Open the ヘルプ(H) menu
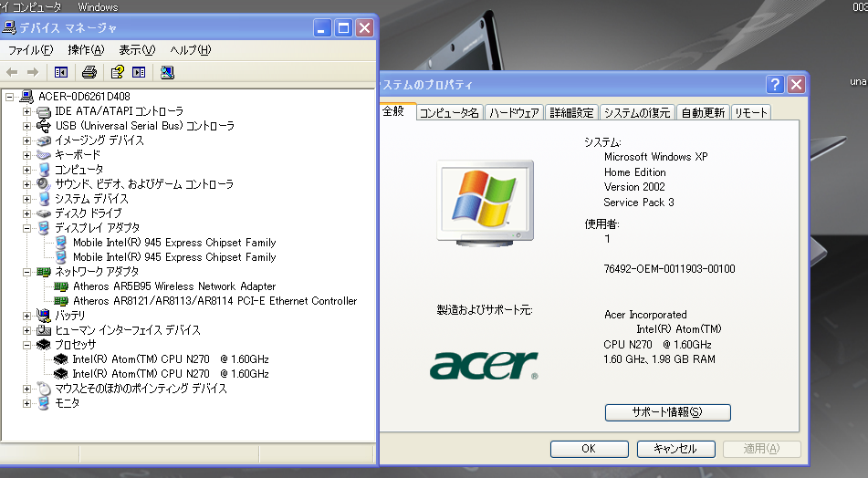 tap(191, 50)
